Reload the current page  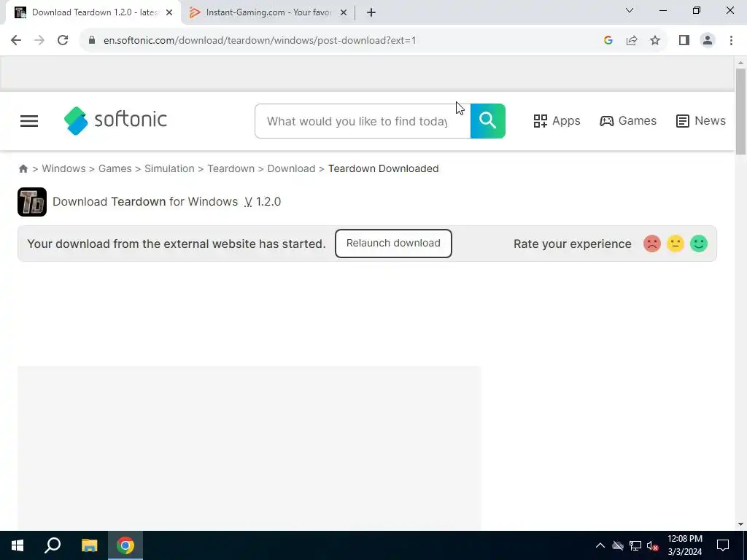pyautogui.click(x=63, y=41)
